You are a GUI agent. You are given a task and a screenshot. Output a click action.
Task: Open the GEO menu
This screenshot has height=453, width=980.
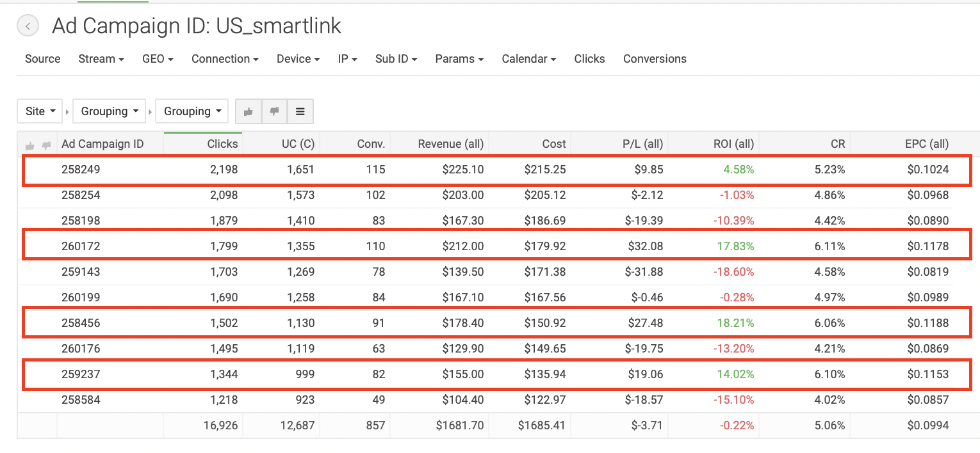coord(158,59)
